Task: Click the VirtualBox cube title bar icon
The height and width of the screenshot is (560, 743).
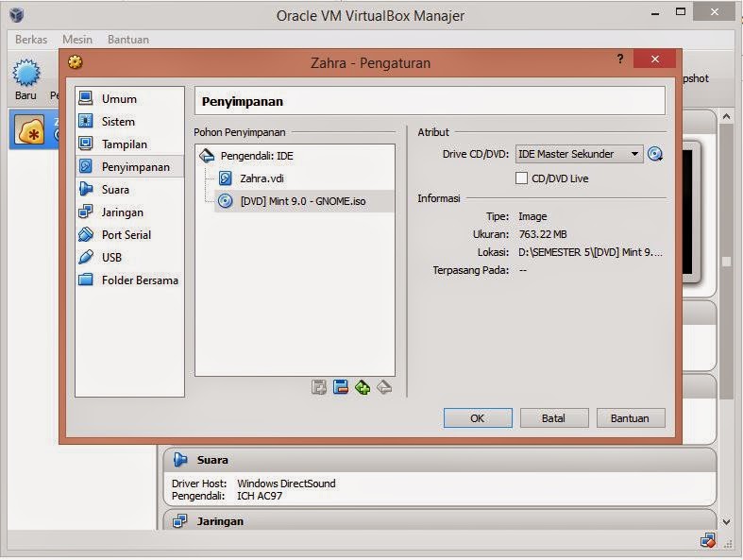Action: [17, 15]
